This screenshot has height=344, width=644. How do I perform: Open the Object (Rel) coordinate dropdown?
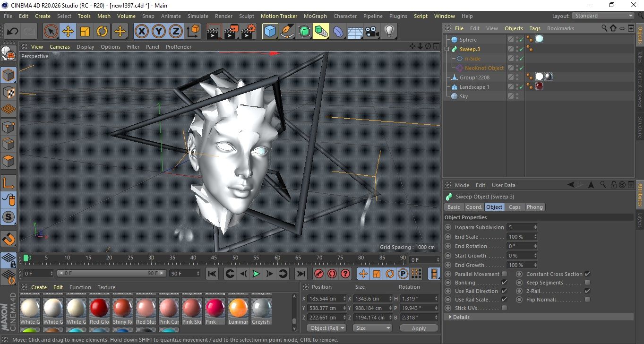[326, 328]
